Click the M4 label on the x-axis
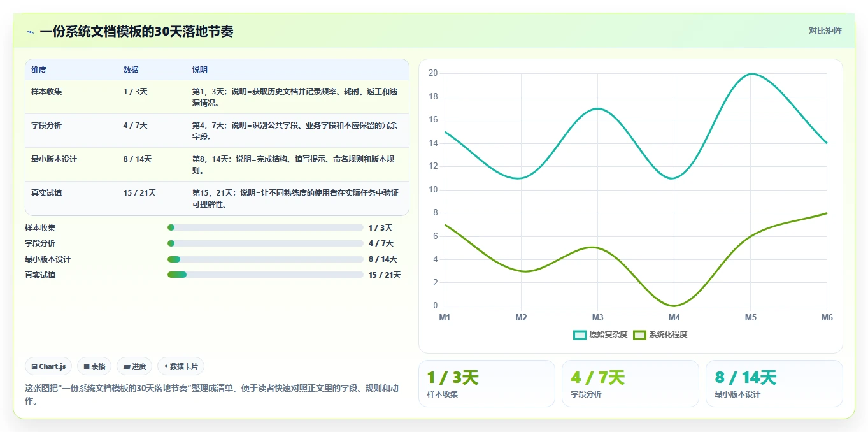The image size is (868, 432). 674,317
